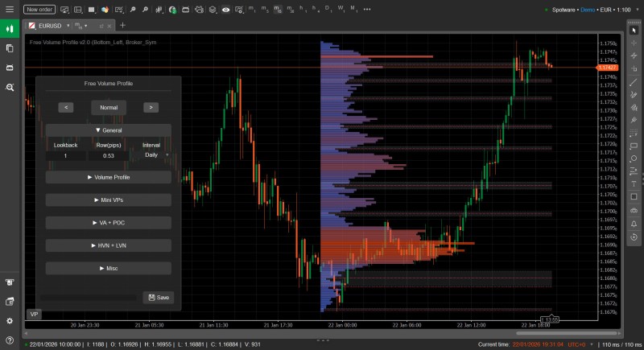Add a new chart tab
The width and height of the screenshot is (644, 350).
122,26
